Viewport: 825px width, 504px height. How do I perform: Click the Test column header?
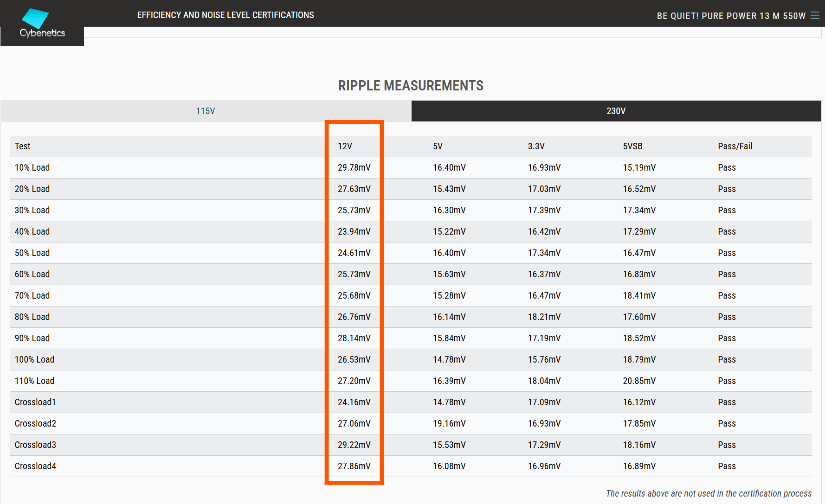point(22,146)
